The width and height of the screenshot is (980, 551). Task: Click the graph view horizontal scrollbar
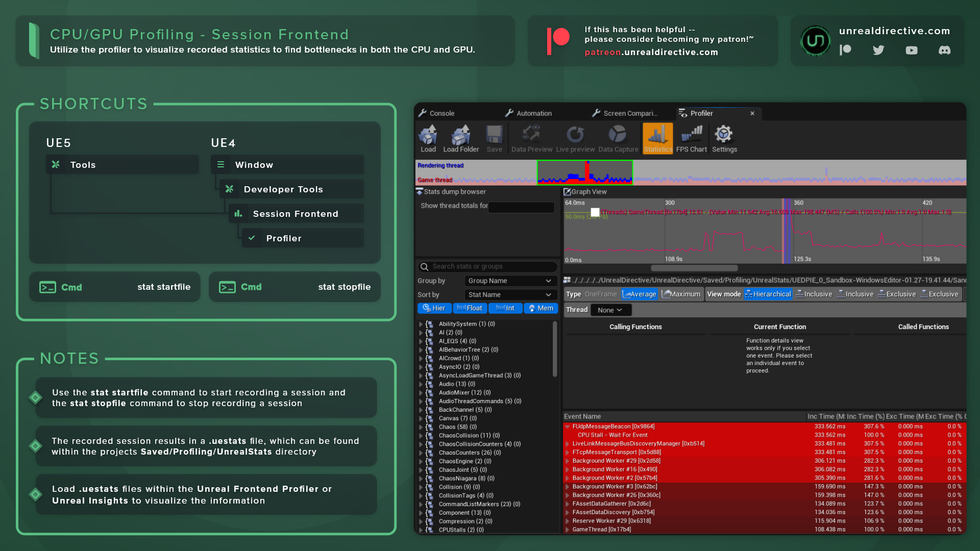(x=694, y=268)
